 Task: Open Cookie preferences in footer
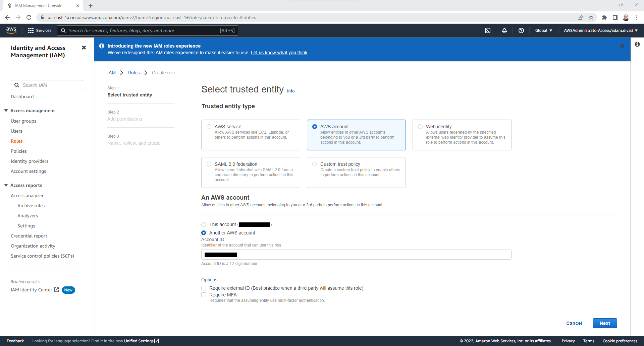[620, 341]
